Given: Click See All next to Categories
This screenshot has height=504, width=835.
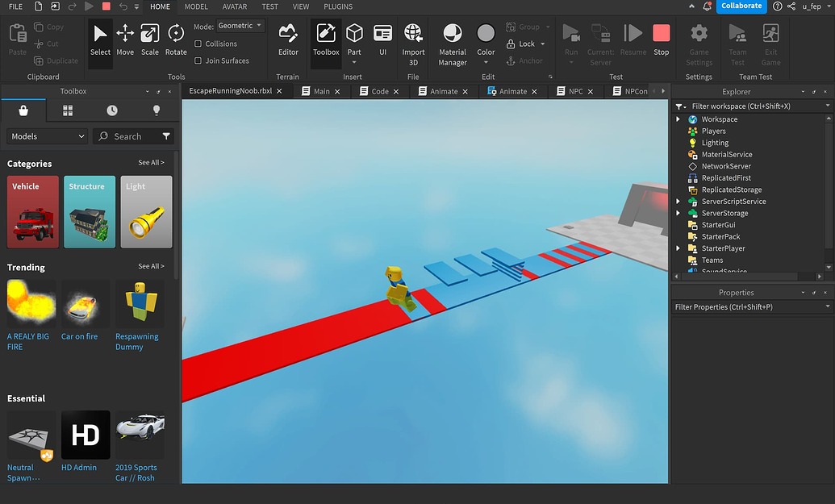Looking at the screenshot, I should [x=151, y=162].
